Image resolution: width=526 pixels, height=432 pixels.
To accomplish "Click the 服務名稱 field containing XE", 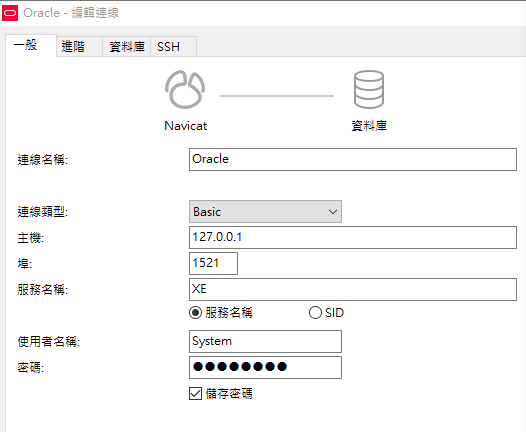I will (353, 289).
